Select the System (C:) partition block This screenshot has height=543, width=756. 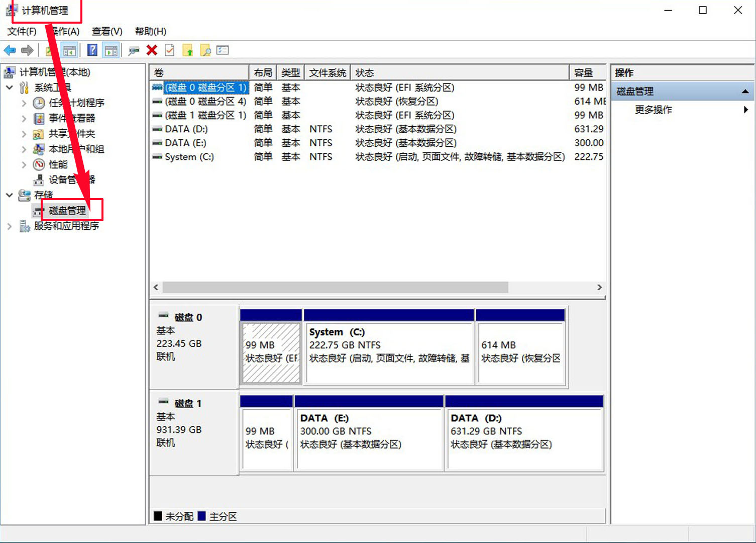[x=389, y=352]
